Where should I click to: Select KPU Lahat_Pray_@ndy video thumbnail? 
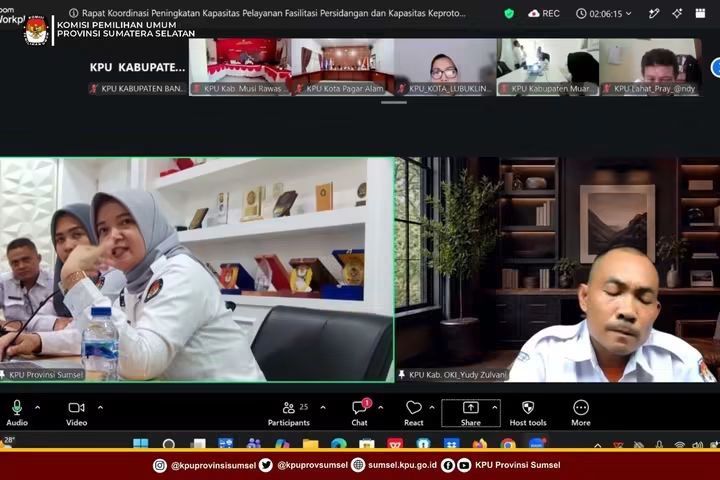click(650, 67)
